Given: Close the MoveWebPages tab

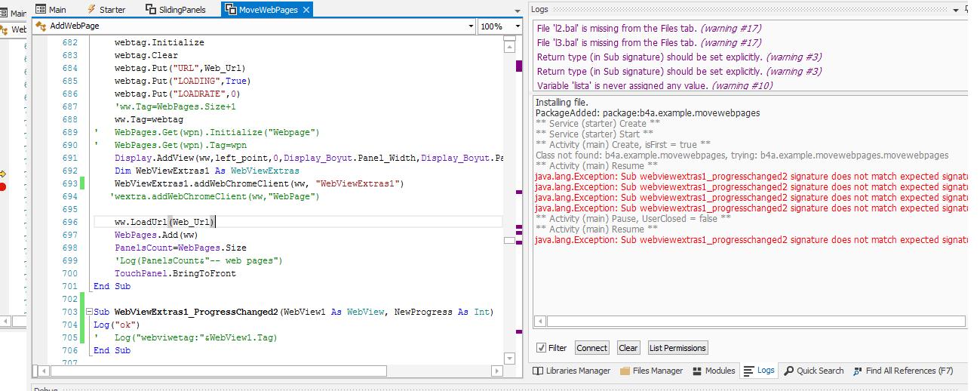Looking at the screenshot, I should pyautogui.click(x=306, y=10).
